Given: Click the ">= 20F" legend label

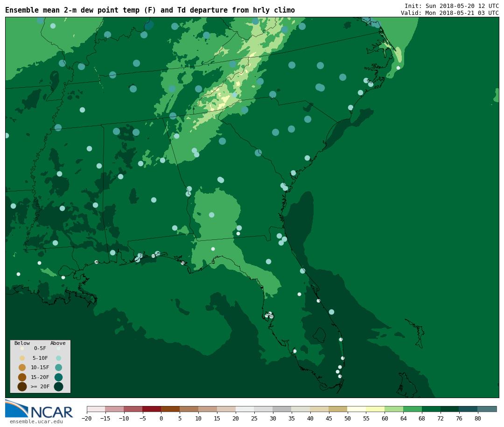Looking at the screenshot, I should point(40,386).
